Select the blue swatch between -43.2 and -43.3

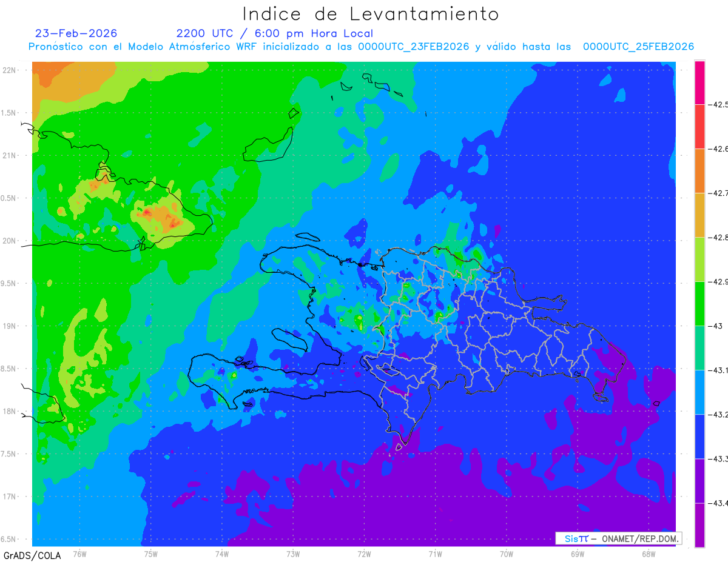[x=699, y=436]
